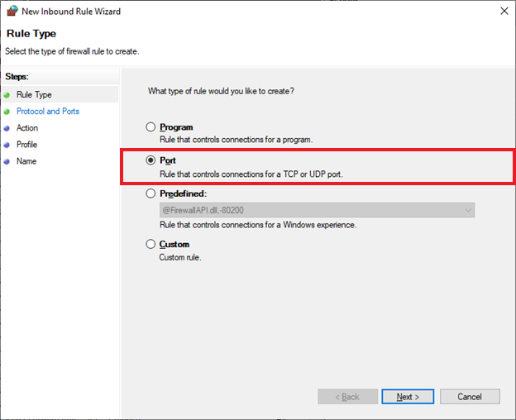Click the blue bullet beside Action step

point(7,128)
